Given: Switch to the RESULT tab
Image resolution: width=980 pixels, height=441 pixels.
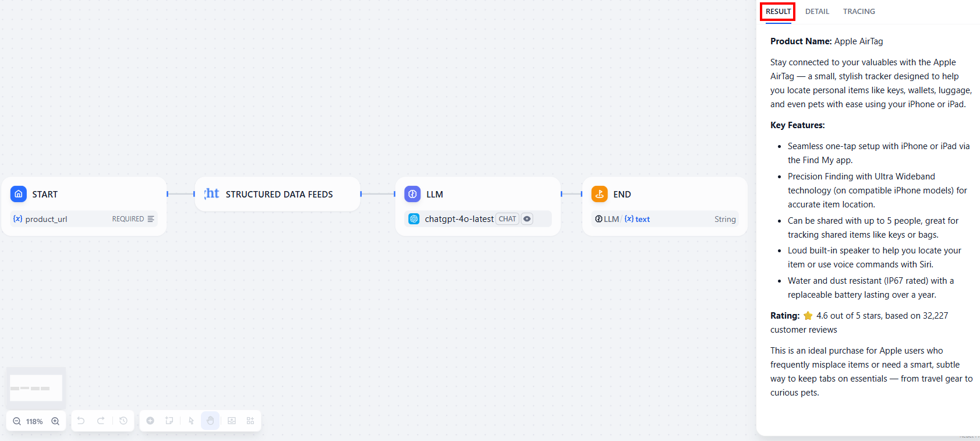Looking at the screenshot, I should point(778,12).
